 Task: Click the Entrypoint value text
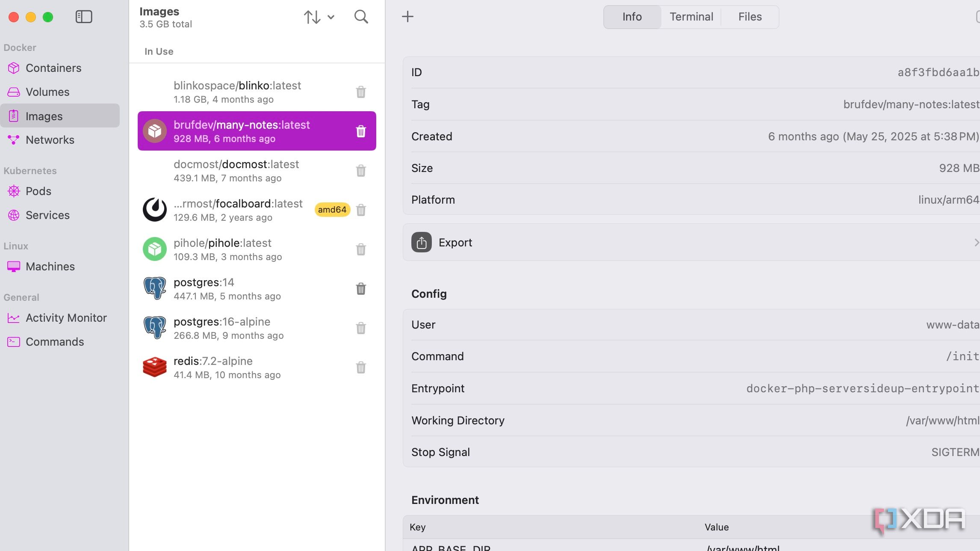click(862, 388)
